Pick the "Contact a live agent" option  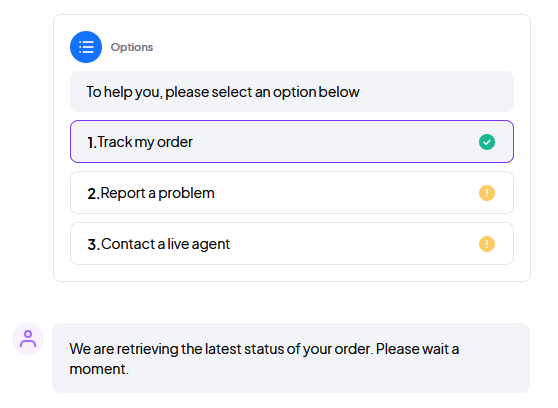click(x=292, y=244)
